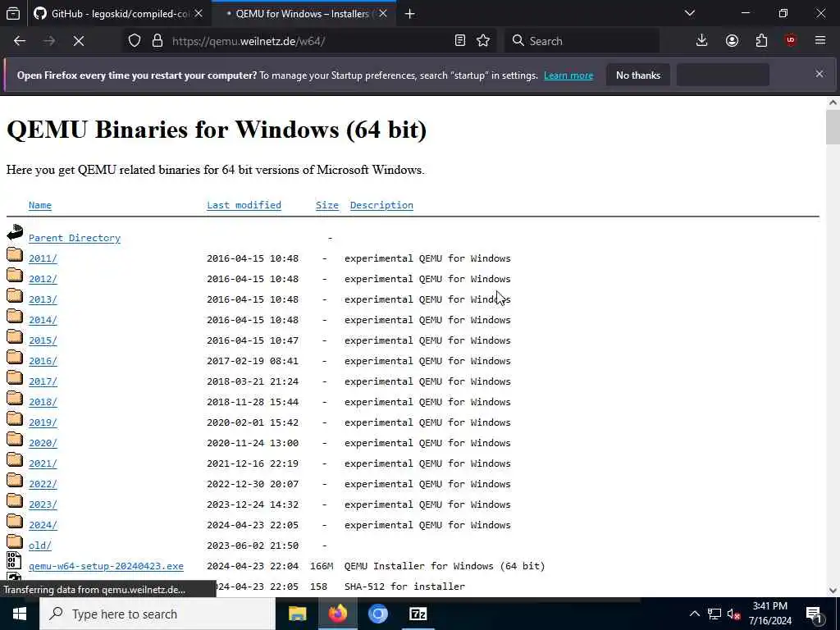Screen dimensions: 840x630
Task: Click the folder icon beside old/
Action: coord(15,541)
